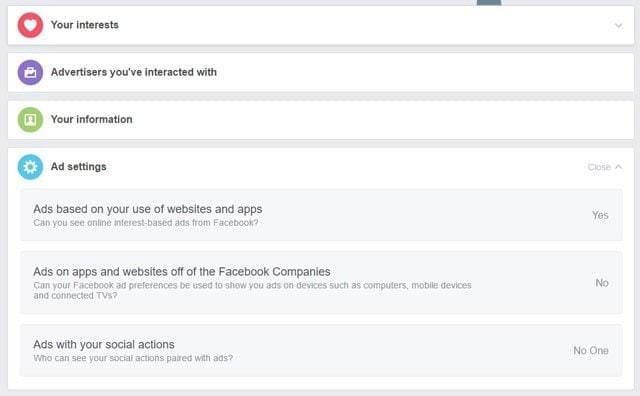Image resolution: width=640 pixels, height=396 pixels.
Task: Click the up chevron beside Close
Action: click(618, 167)
